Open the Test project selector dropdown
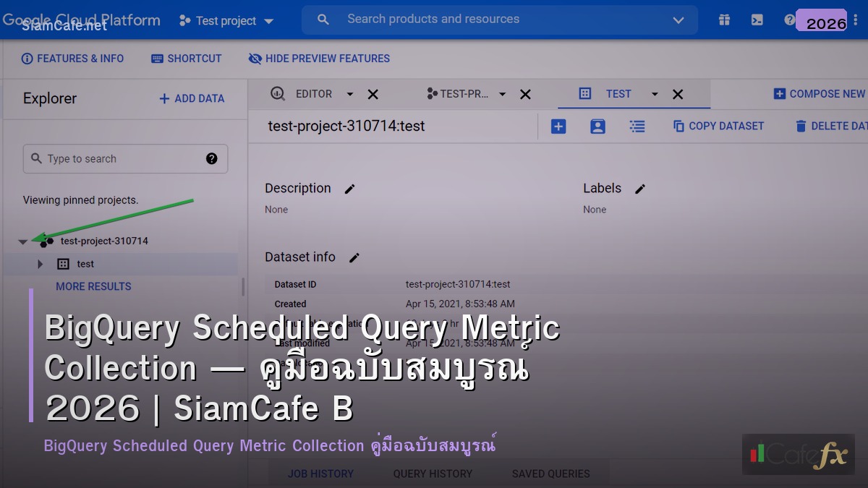Screen dimensions: 868x488 click(268, 20)
